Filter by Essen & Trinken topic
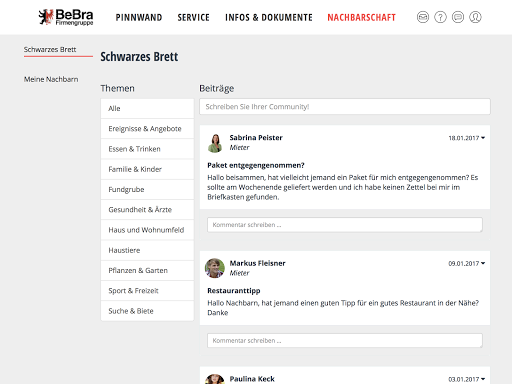The width and height of the screenshot is (512, 384). pos(147,149)
